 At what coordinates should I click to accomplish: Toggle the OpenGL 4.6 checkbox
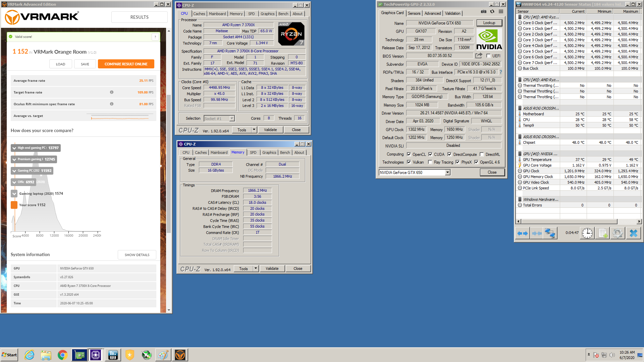[476, 162]
